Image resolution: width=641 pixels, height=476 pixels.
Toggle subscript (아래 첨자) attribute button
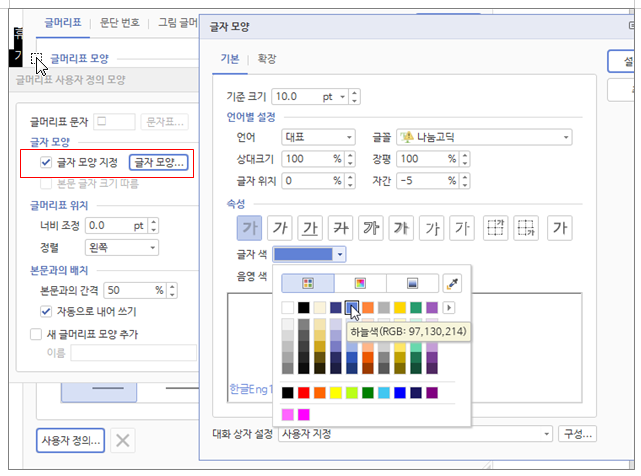click(x=526, y=228)
